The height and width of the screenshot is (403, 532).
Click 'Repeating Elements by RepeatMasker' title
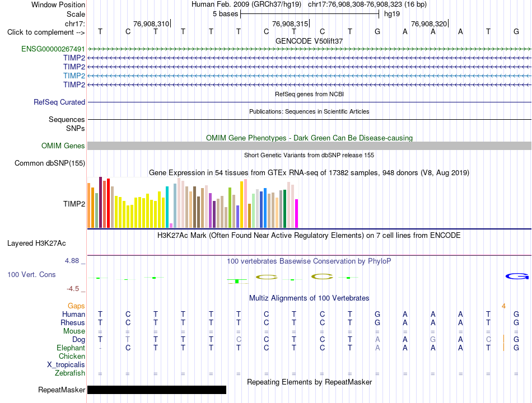pos(310,382)
